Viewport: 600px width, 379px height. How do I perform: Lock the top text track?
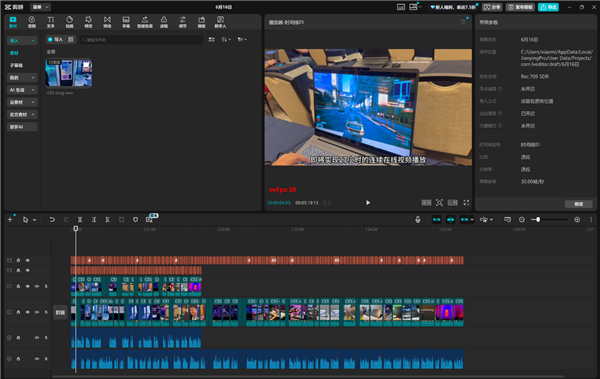tap(18, 260)
